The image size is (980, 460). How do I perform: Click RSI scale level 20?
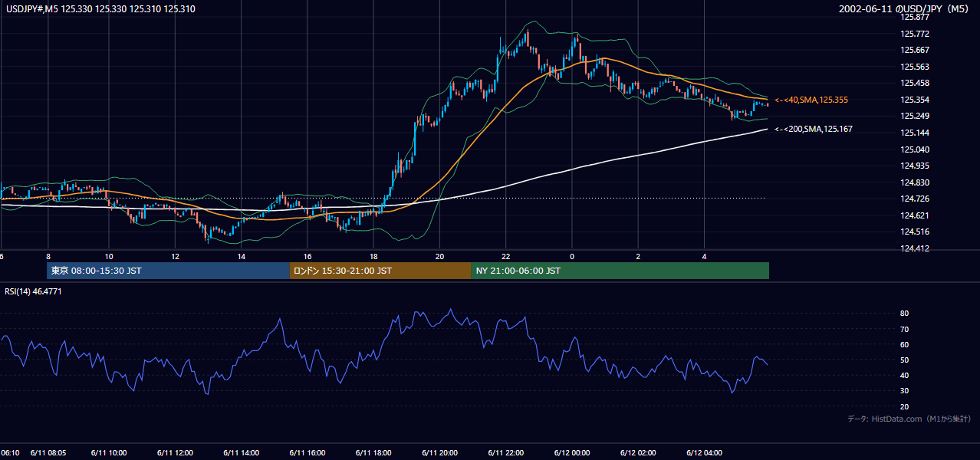coord(904,406)
